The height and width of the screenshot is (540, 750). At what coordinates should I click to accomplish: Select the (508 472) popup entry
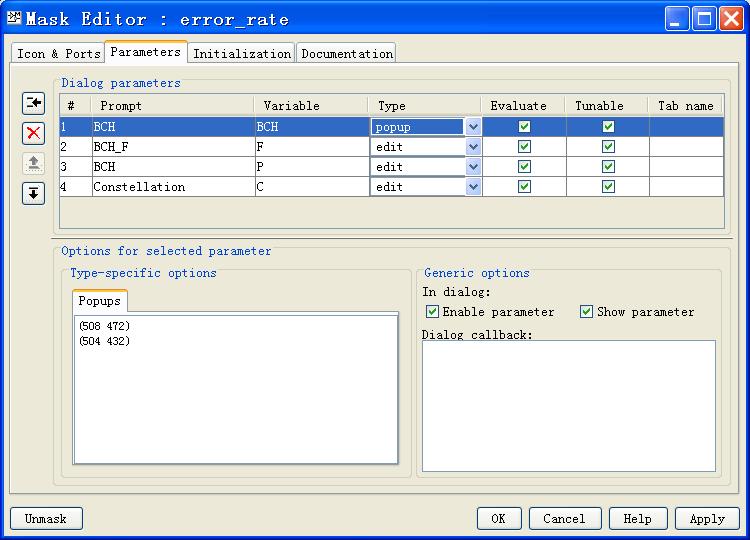click(x=105, y=326)
